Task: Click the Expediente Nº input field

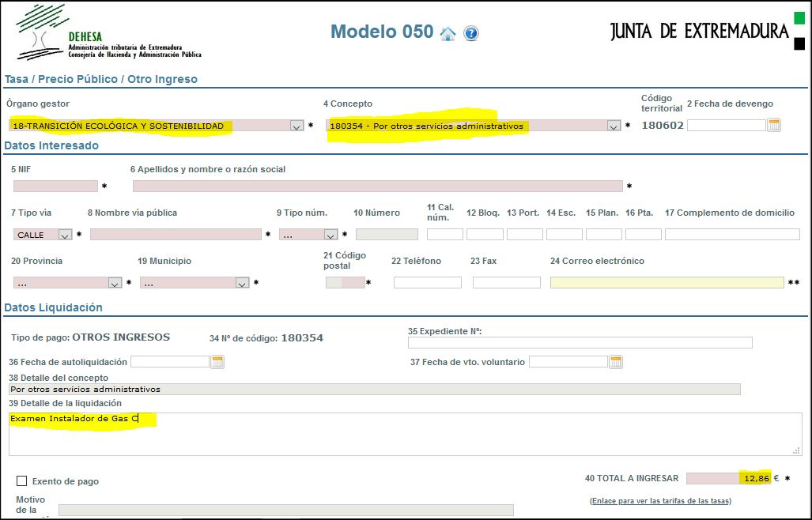Action: pyautogui.click(x=580, y=343)
